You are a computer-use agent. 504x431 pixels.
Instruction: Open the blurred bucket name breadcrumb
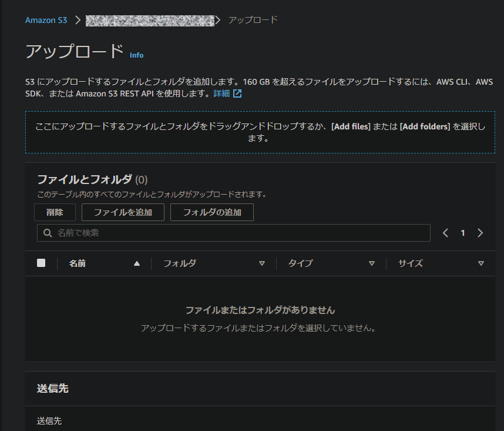coord(150,21)
